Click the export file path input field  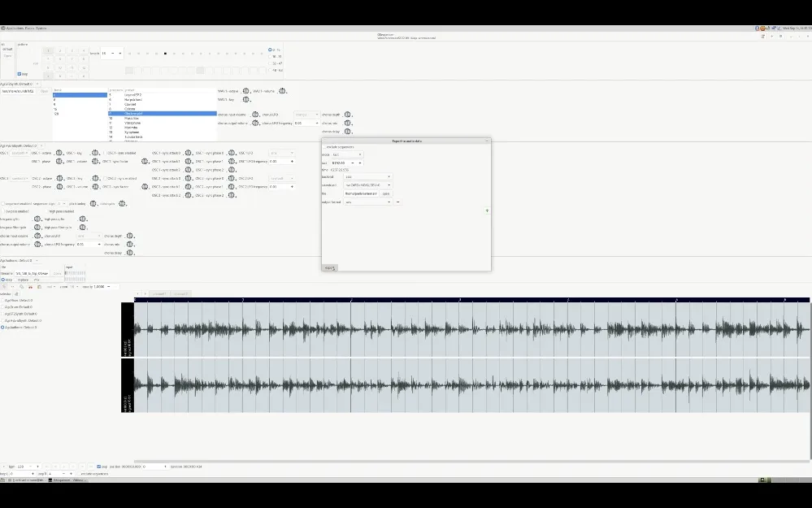click(362, 193)
